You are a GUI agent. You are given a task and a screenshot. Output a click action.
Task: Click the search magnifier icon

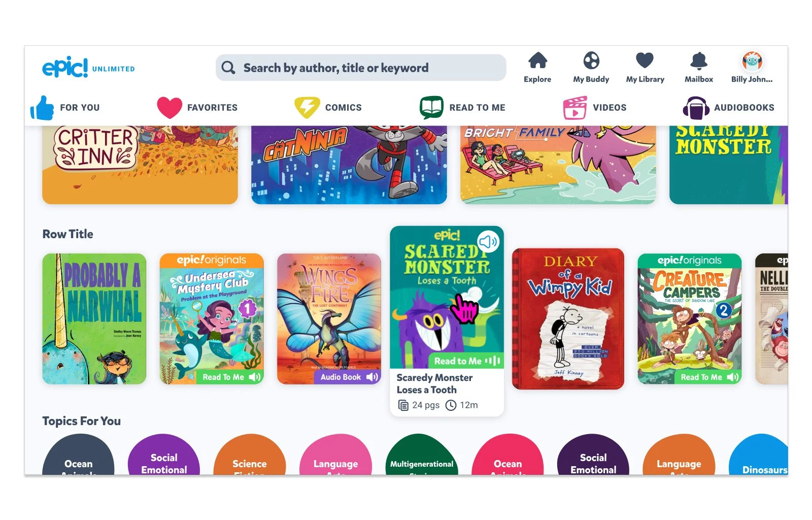coord(228,68)
